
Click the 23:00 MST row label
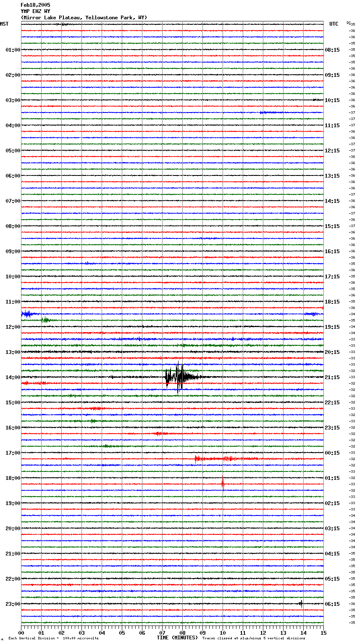13,604
